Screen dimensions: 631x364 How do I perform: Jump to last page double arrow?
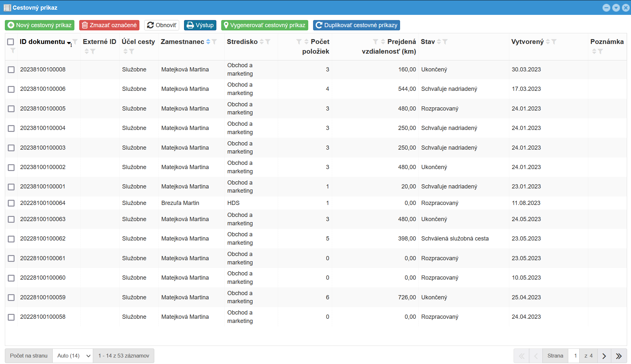[x=619, y=356]
